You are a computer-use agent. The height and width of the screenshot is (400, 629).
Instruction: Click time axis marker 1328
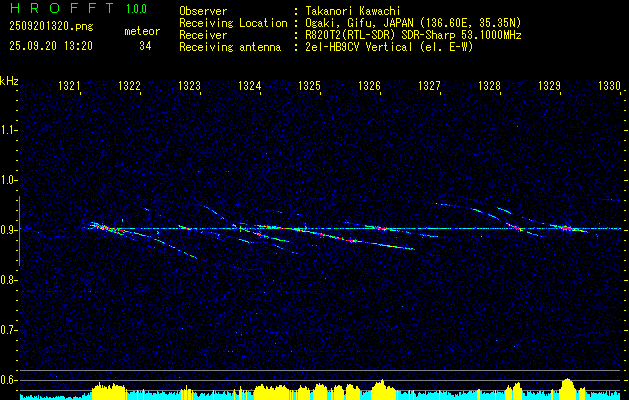coord(489,85)
